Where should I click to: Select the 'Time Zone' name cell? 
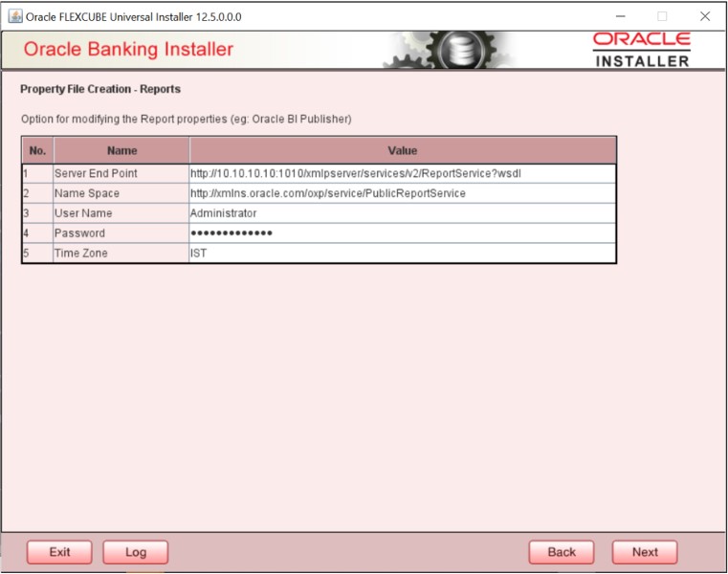click(x=121, y=254)
